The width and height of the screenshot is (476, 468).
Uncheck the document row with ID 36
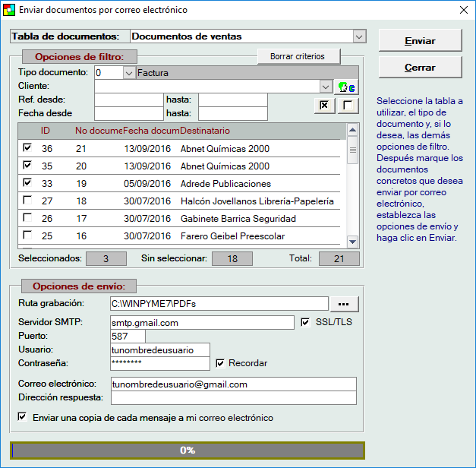28,148
